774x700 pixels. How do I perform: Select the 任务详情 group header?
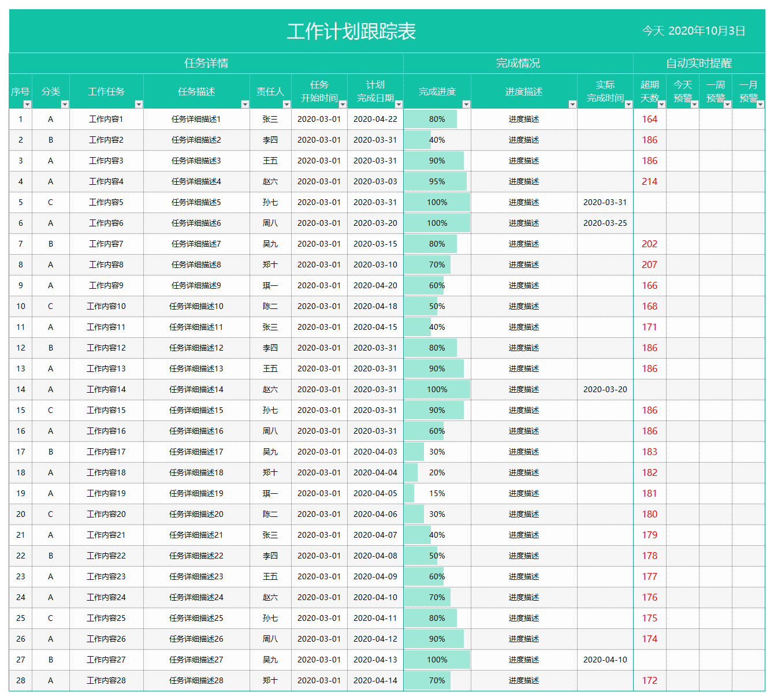[206, 63]
